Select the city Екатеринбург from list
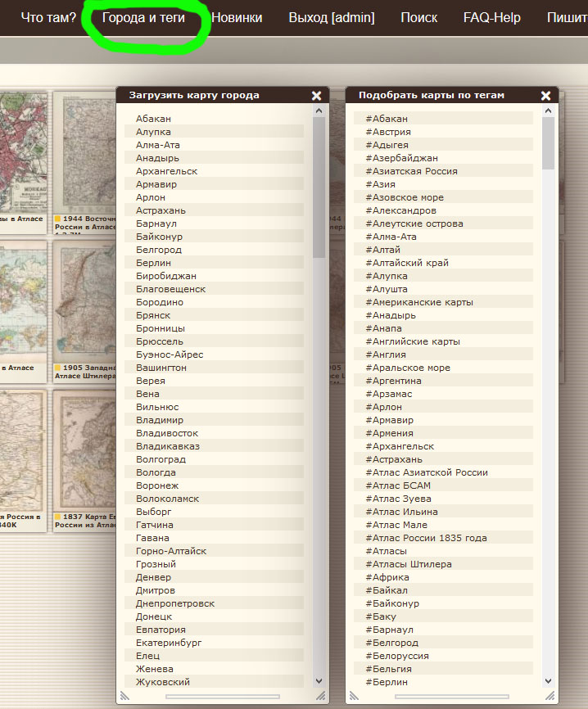 [x=169, y=643]
